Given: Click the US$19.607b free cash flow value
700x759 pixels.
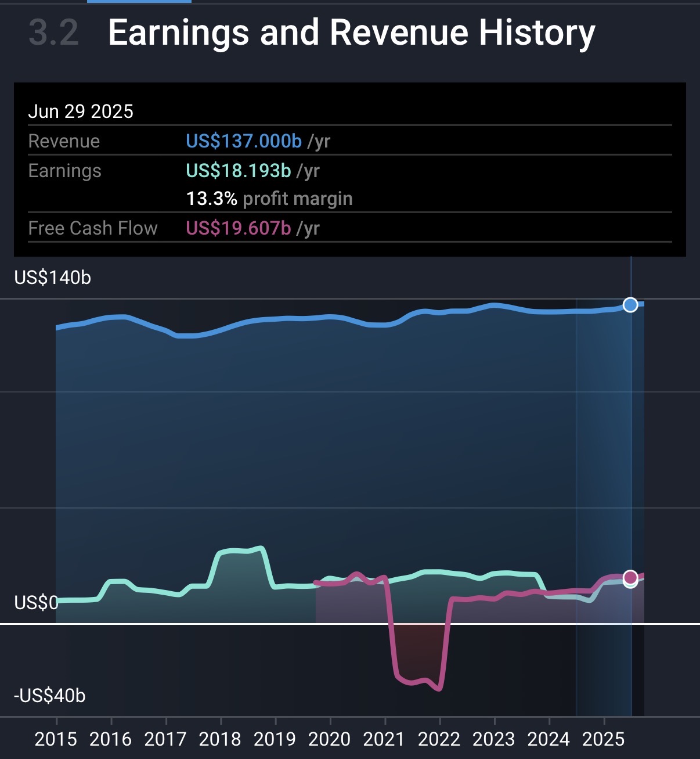Looking at the screenshot, I should [x=238, y=228].
